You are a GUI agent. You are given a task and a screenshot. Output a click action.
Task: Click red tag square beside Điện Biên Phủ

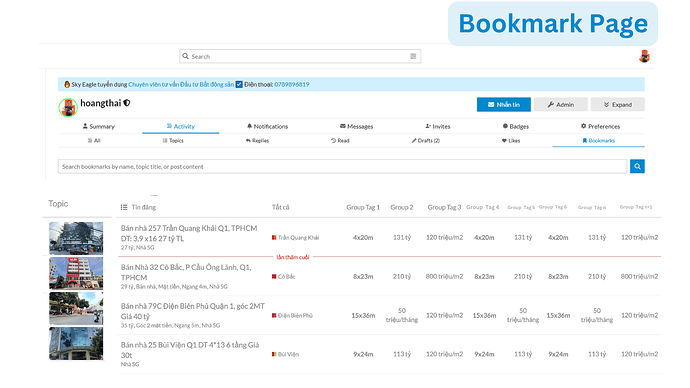pyautogui.click(x=274, y=315)
